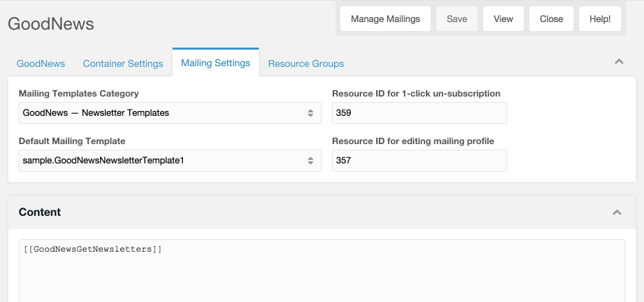Click the Close button in toolbar
The image size is (644, 302).
[552, 19]
